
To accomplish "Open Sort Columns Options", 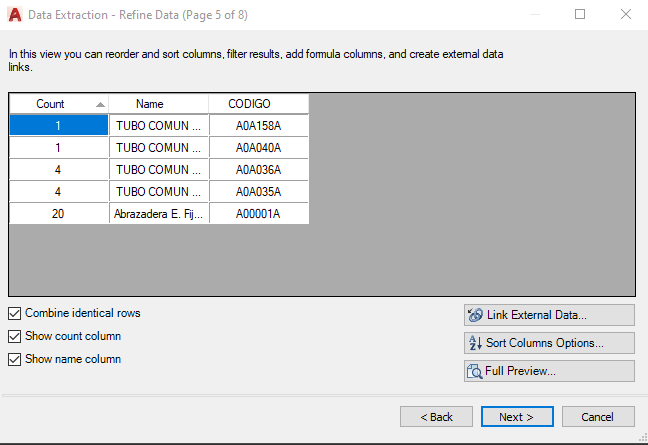I will [x=549, y=343].
